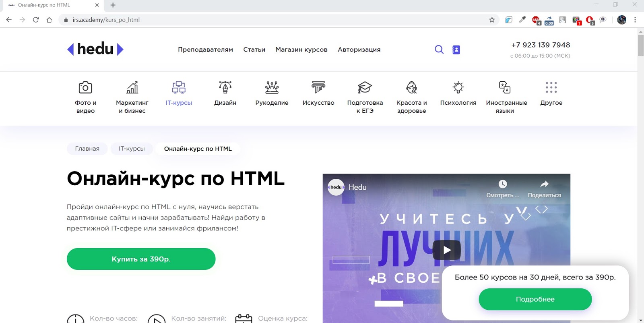
Task: Go back in browser history
Action: 9,20
